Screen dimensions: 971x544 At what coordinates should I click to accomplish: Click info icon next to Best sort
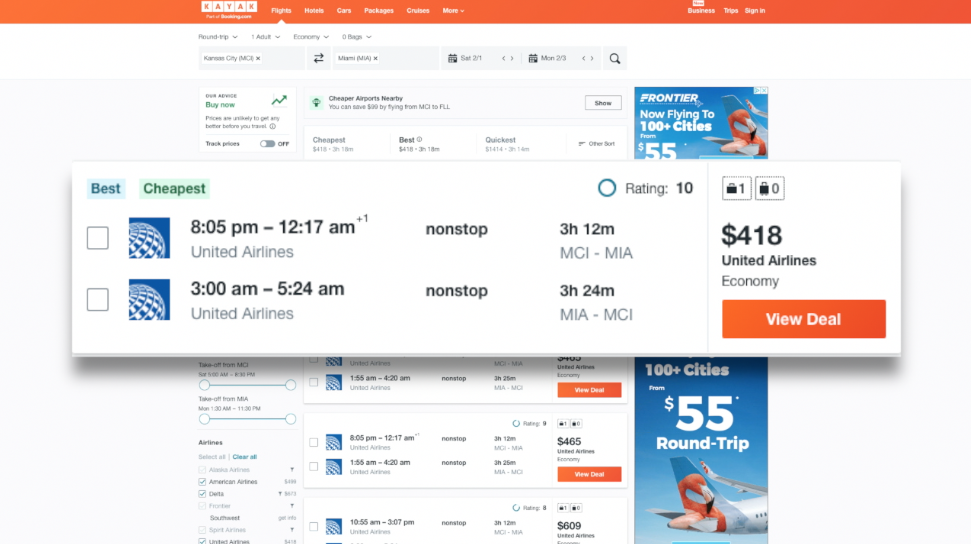click(419, 139)
